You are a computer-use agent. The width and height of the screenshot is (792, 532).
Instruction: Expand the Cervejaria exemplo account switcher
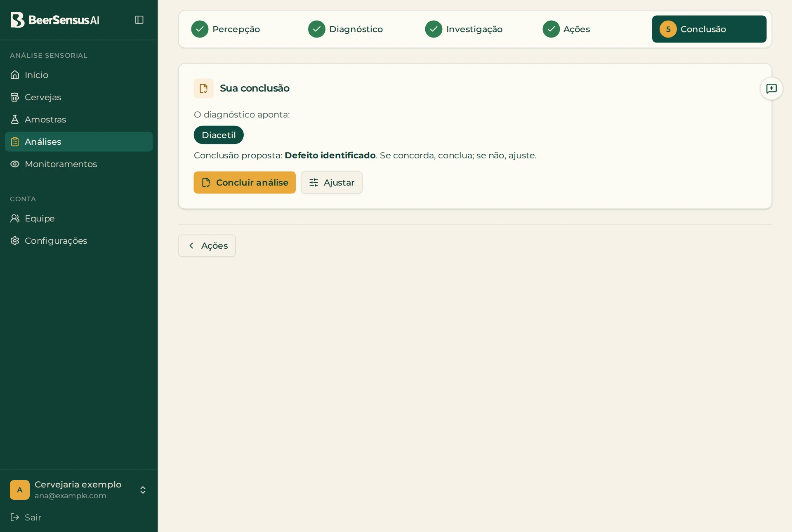tap(143, 490)
